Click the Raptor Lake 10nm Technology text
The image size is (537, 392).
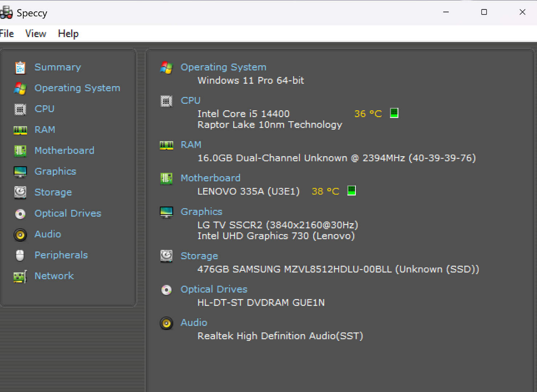pos(270,125)
